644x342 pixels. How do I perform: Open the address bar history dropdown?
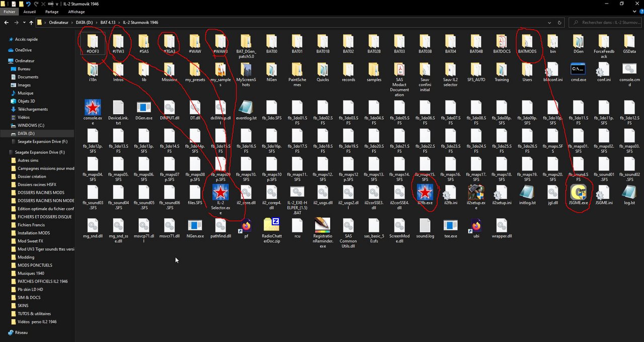(550, 23)
